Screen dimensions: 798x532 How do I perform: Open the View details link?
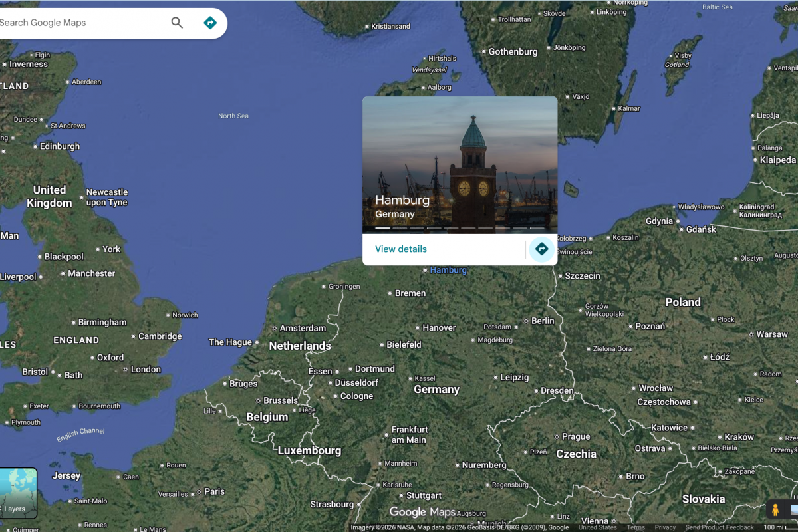click(401, 249)
